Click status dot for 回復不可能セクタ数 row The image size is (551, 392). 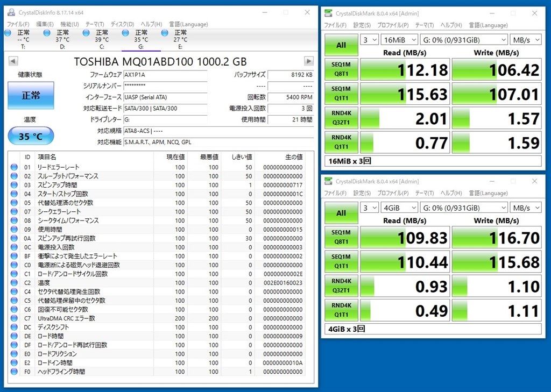(x=14, y=309)
